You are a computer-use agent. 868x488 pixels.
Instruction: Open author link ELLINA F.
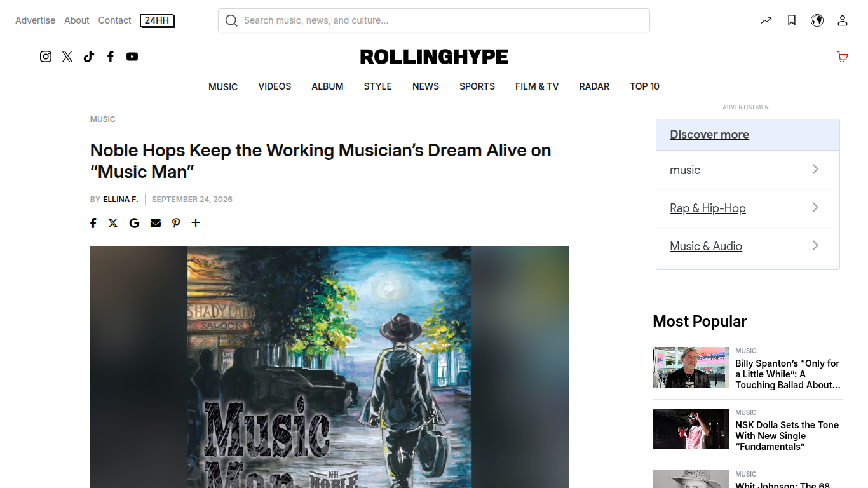pos(121,200)
